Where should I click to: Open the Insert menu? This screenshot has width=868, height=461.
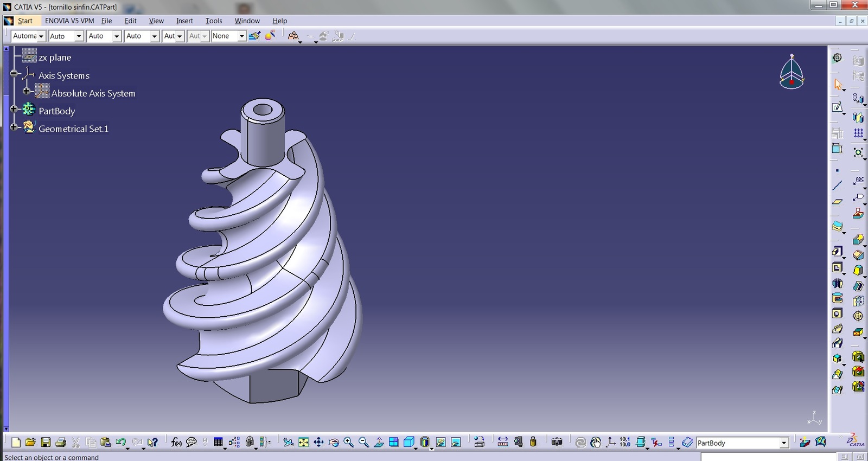click(184, 21)
